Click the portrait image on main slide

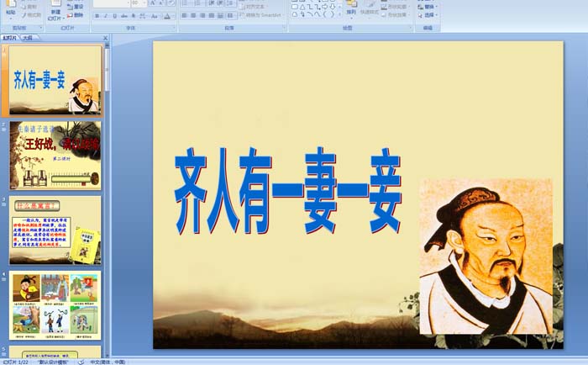pyautogui.click(x=486, y=257)
